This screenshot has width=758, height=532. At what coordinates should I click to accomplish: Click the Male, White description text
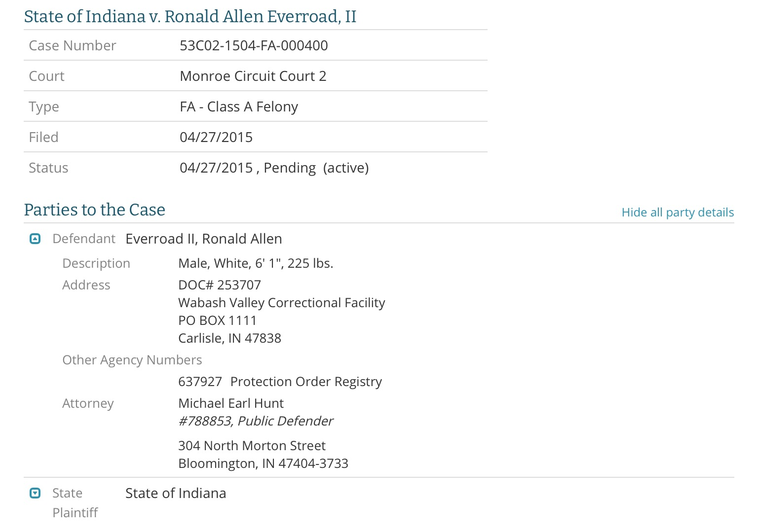(x=215, y=263)
